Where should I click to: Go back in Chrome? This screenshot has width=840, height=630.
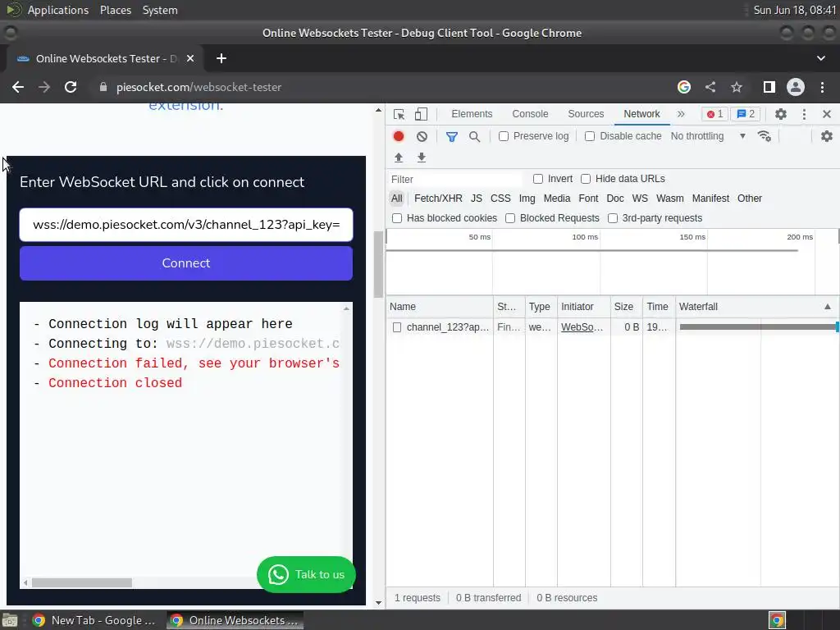coord(18,87)
